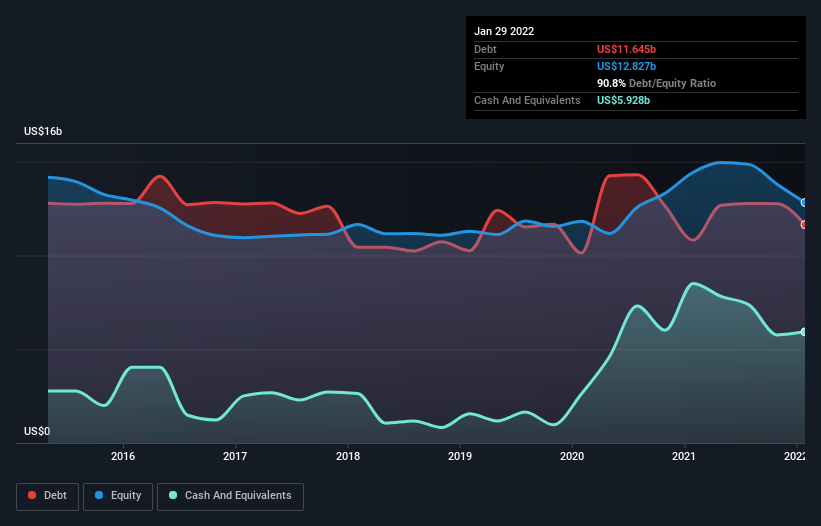The width and height of the screenshot is (821, 526).
Task: Toggle the Equity series legend button
Action: click(118, 497)
